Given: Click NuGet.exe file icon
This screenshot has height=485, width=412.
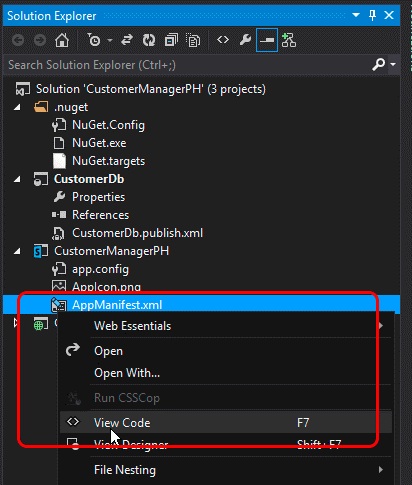Looking at the screenshot, I should [59, 143].
